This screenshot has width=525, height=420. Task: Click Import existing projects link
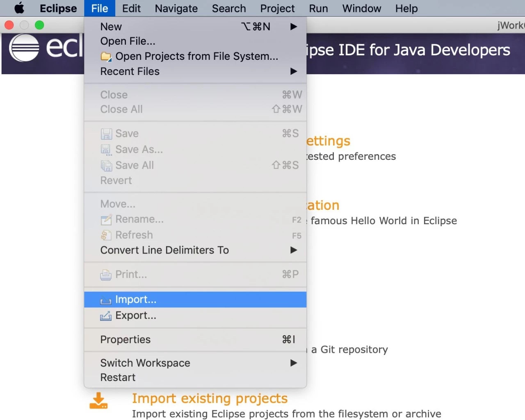(x=210, y=398)
